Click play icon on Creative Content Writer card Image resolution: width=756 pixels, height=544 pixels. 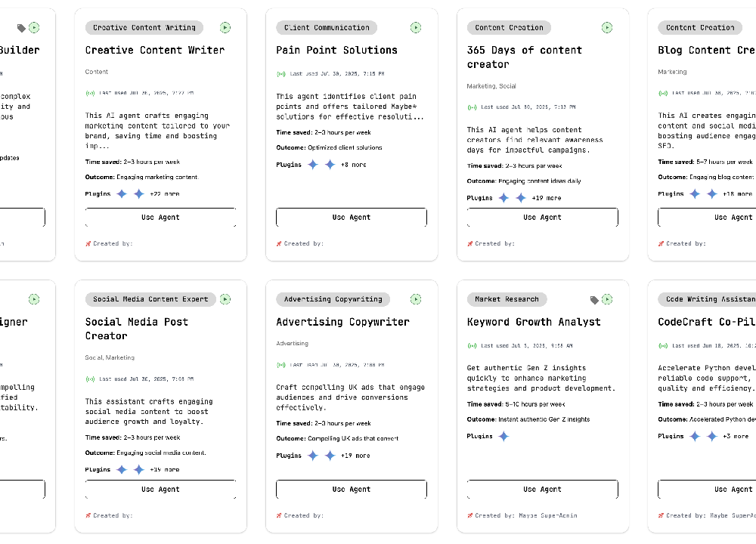pyautogui.click(x=225, y=27)
